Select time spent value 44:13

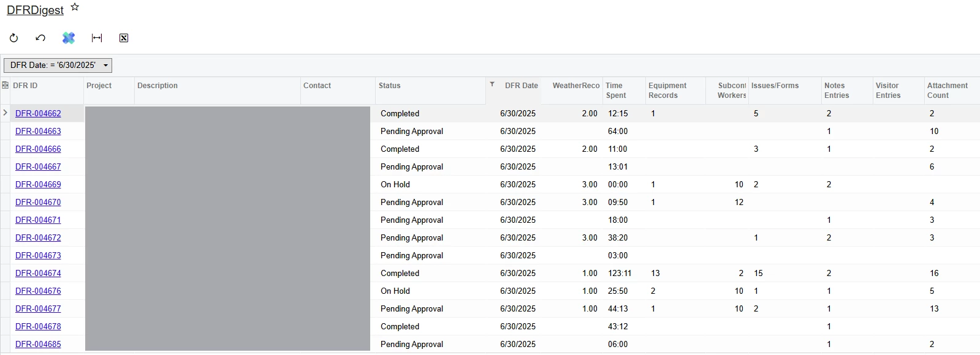618,308
